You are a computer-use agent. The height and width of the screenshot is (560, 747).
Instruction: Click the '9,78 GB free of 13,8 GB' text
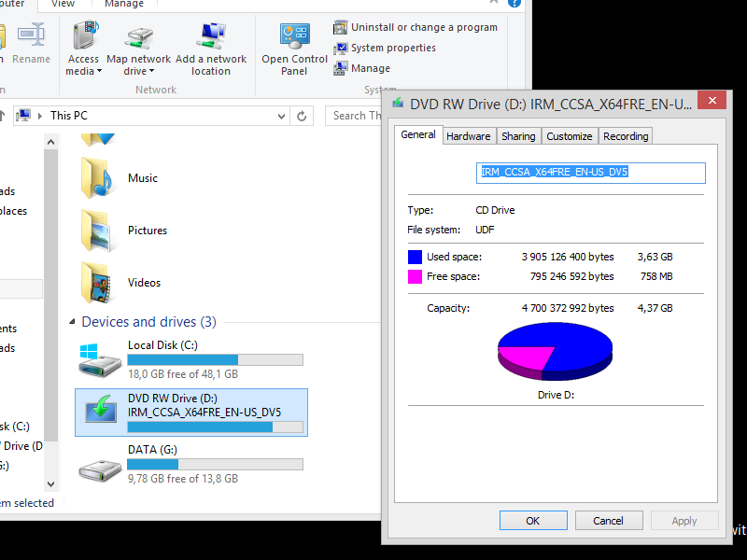tap(183, 479)
